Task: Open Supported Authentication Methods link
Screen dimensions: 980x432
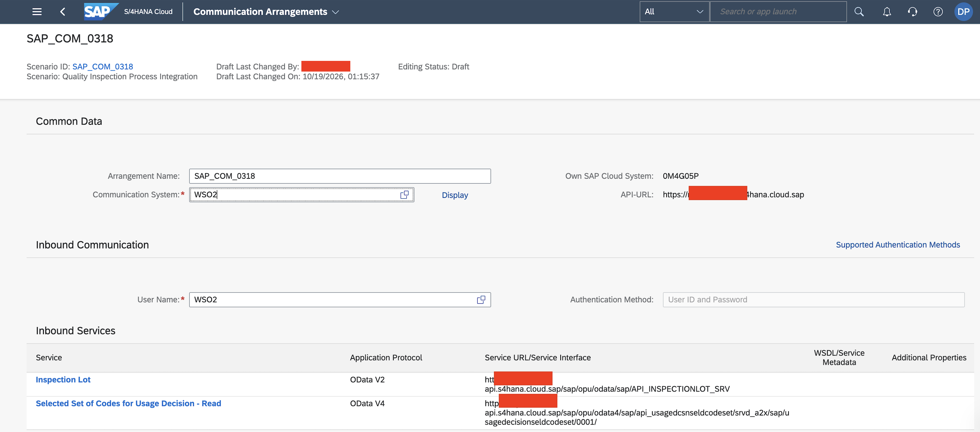Action: pyautogui.click(x=898, y=245)
